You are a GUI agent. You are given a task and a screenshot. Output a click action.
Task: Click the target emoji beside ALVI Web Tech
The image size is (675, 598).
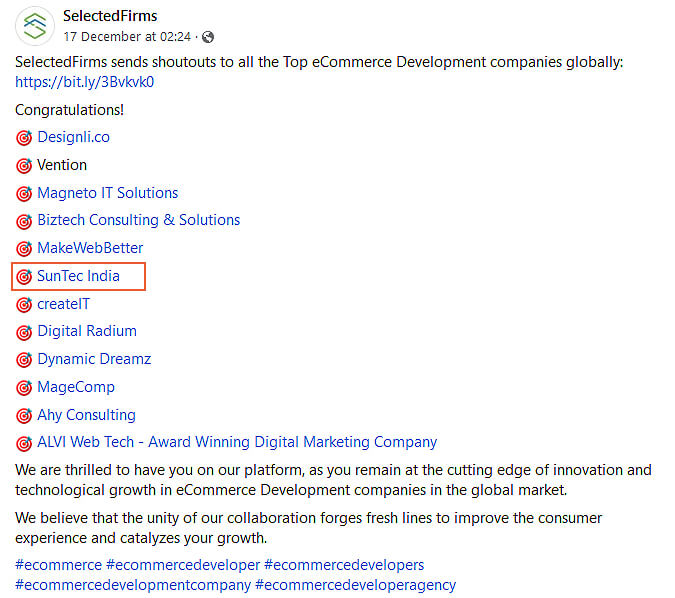click(24, 443)
